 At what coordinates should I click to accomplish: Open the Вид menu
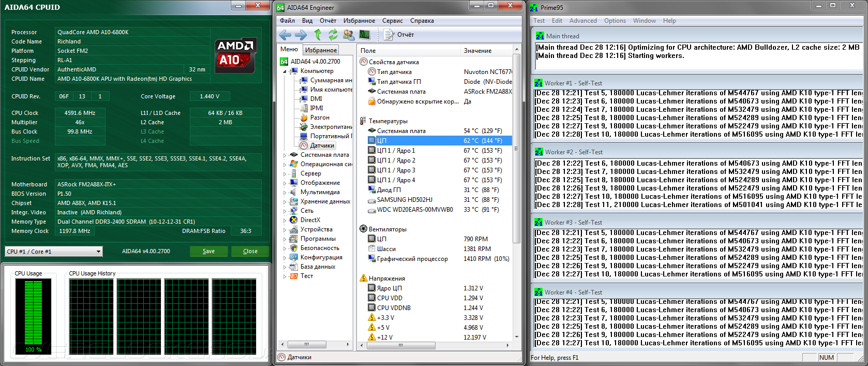tap(307, 21)
